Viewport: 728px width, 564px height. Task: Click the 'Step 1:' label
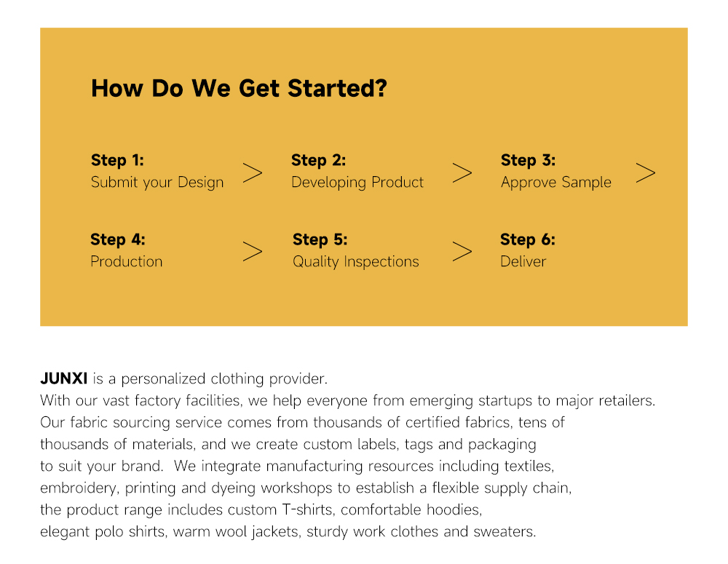pos(117,160)
